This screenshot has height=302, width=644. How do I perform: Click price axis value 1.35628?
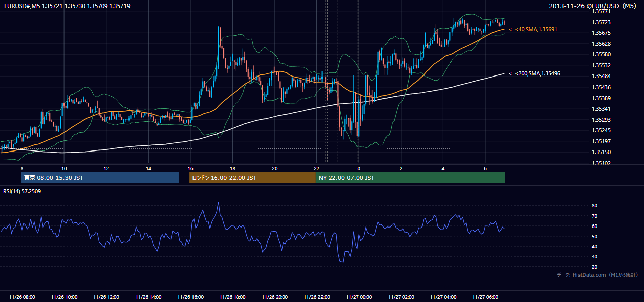coord(600,44)
